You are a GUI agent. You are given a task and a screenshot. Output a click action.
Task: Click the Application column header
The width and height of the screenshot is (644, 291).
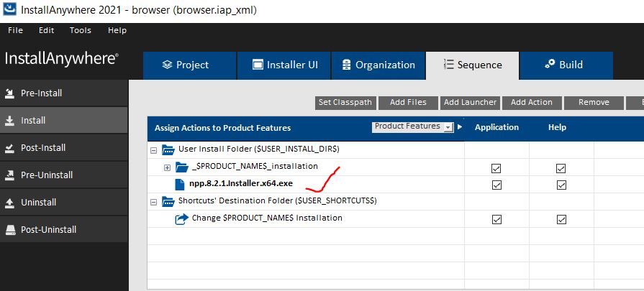[496, 127]
